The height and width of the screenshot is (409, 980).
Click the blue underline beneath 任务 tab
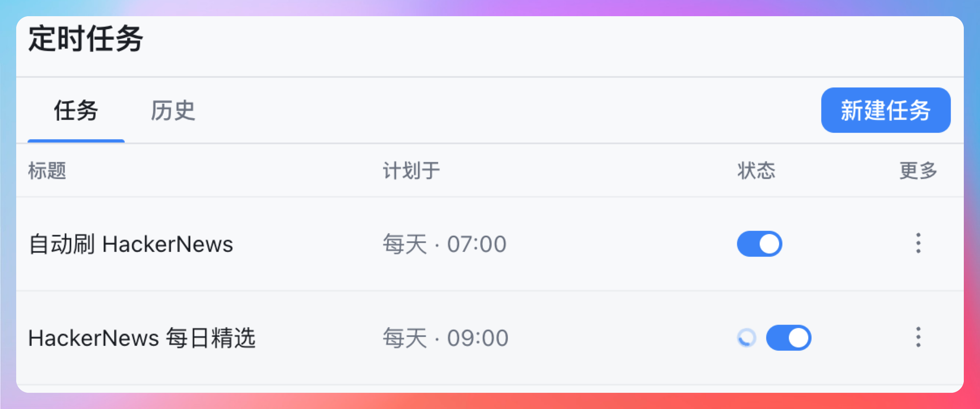pyautogui.click(x=76, y=141)
